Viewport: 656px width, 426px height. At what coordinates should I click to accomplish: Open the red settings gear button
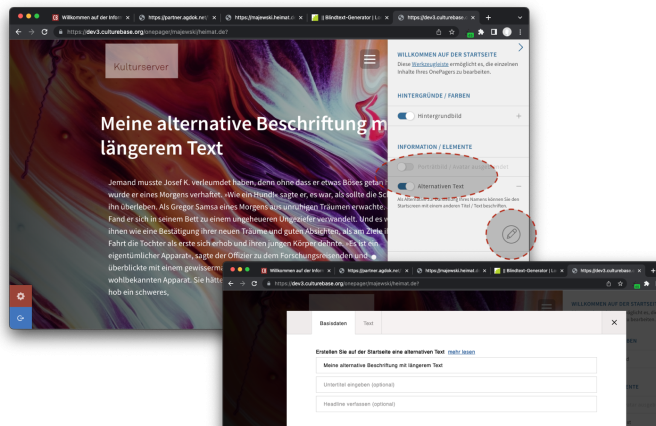tap(21, 296)
